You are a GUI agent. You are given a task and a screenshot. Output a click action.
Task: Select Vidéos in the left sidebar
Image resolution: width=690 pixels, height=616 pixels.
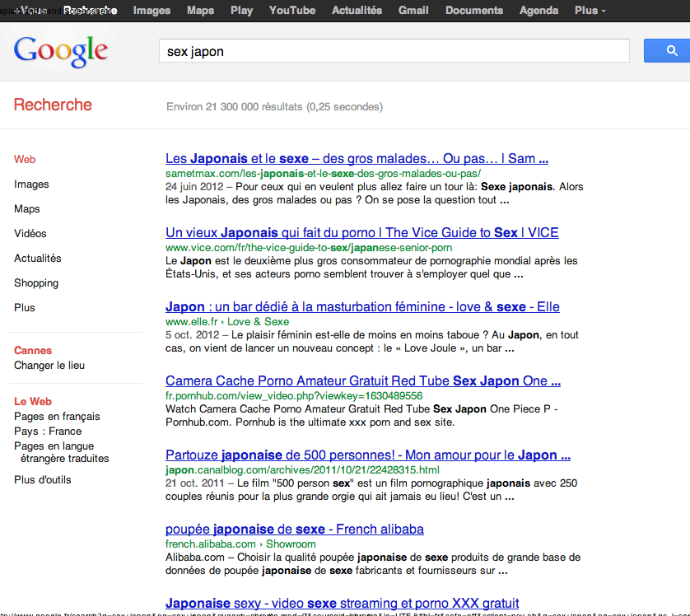(x=30, y=233)
